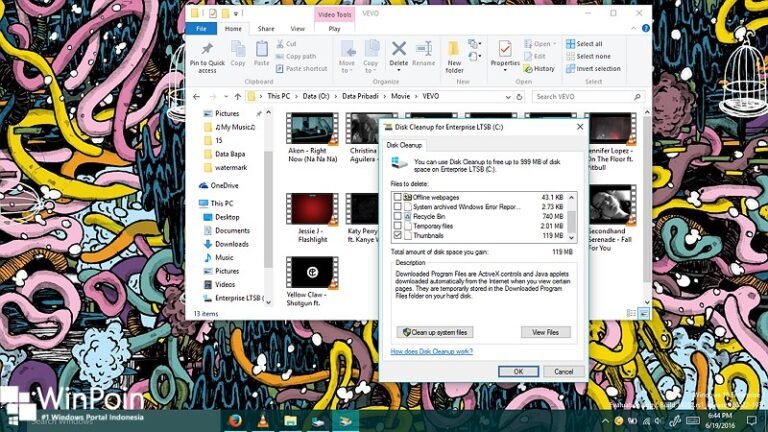Click Clean up system files button
768x432 pixels.
click(x=435, y=332)
